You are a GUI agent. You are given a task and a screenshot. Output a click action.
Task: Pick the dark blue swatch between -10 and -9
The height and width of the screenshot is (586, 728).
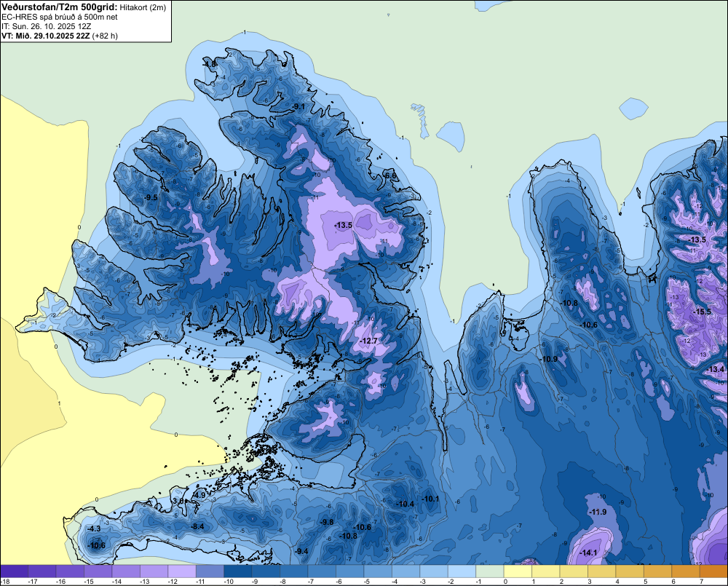click(x=238, y=571)
